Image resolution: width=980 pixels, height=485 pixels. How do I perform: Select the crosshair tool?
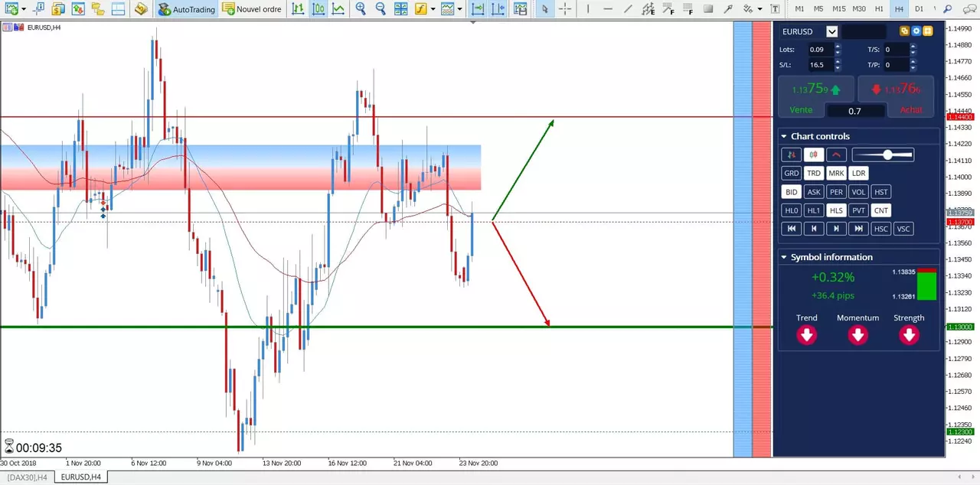[565, 9]
